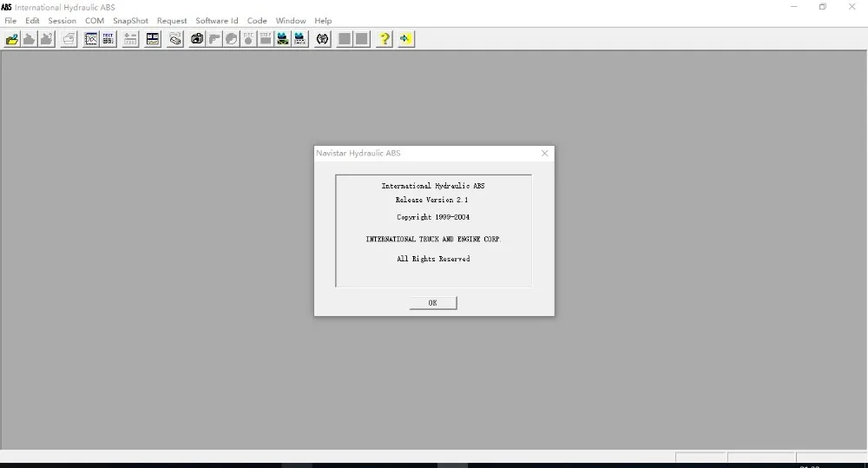868x468 pixels.
Task: Open the TEXT view toolbar icon
Action: [x=108, y=39]
